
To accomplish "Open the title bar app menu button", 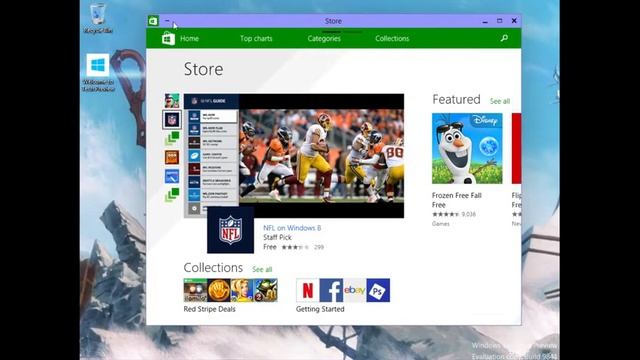I will (167, 20).
